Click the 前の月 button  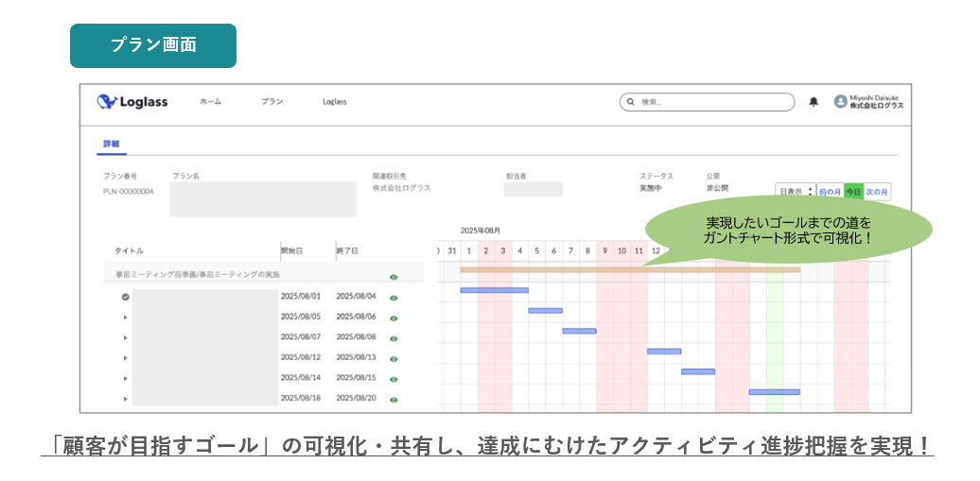[830, 191]
